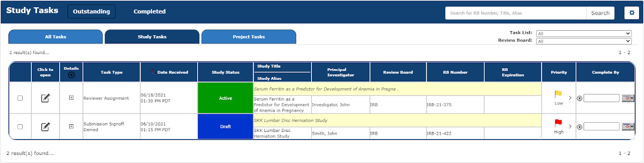The width and height of the screenshot is (644, 163).
Task: Click the green Active status cell
Action: (225, 98)
